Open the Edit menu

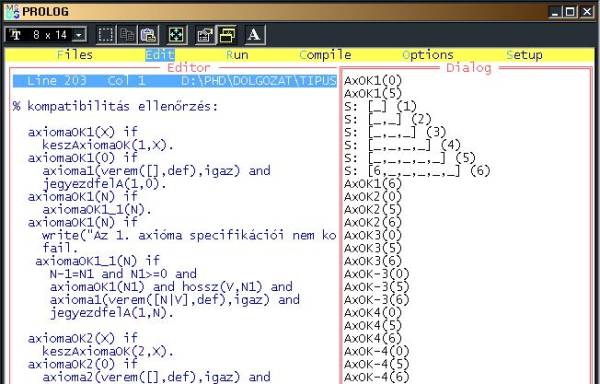(x=160, y=55)
